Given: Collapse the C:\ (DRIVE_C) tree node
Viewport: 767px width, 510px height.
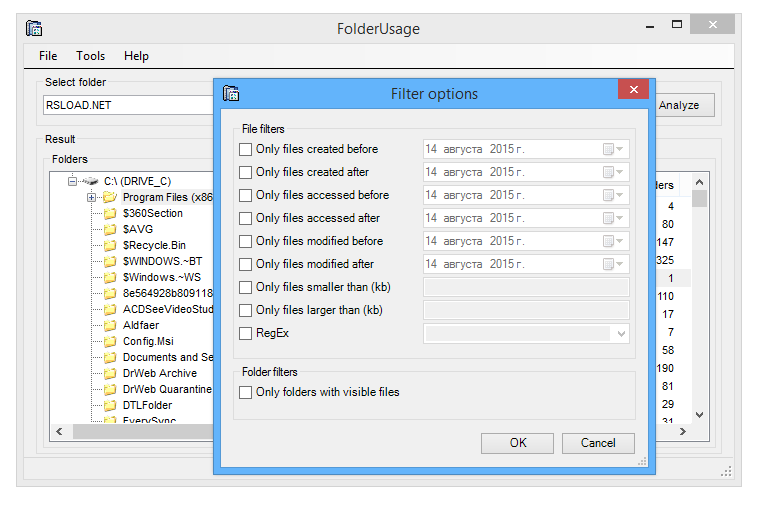Looking at the screenshot, I should [72, 181].
